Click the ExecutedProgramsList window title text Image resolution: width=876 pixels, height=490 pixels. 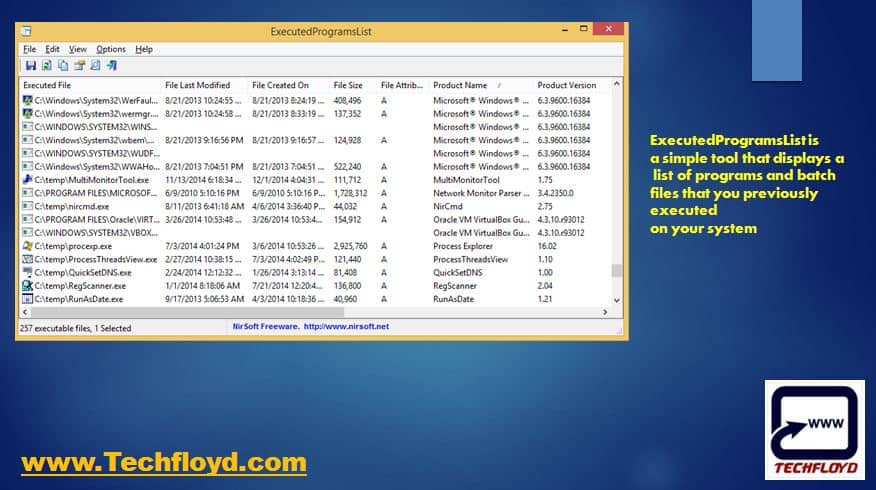[x=321, y=32]
